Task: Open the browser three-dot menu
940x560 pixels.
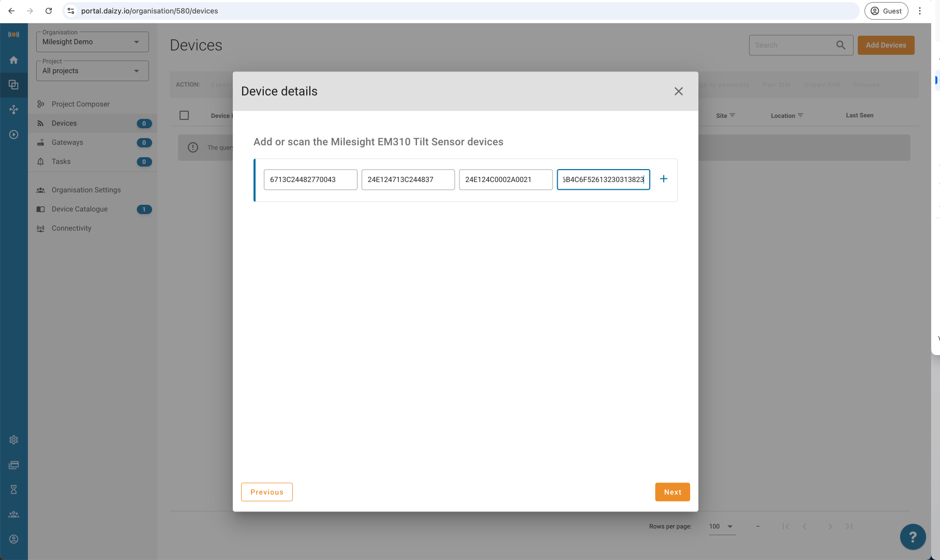Action: pos(920,11)
